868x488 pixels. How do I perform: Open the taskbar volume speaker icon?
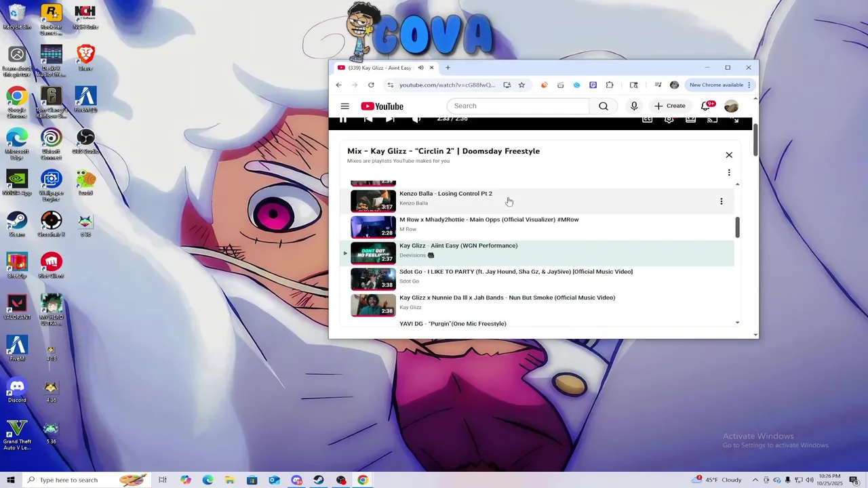pyautogui.click(x=809, y=480)
